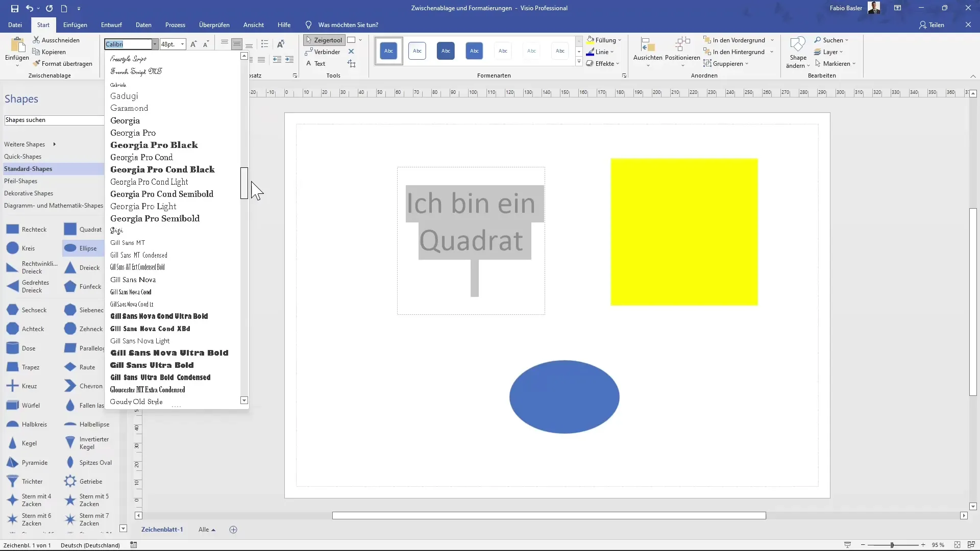Click the yellow square on canvas
The image size is (980, 551).
(x=684, y=232)
